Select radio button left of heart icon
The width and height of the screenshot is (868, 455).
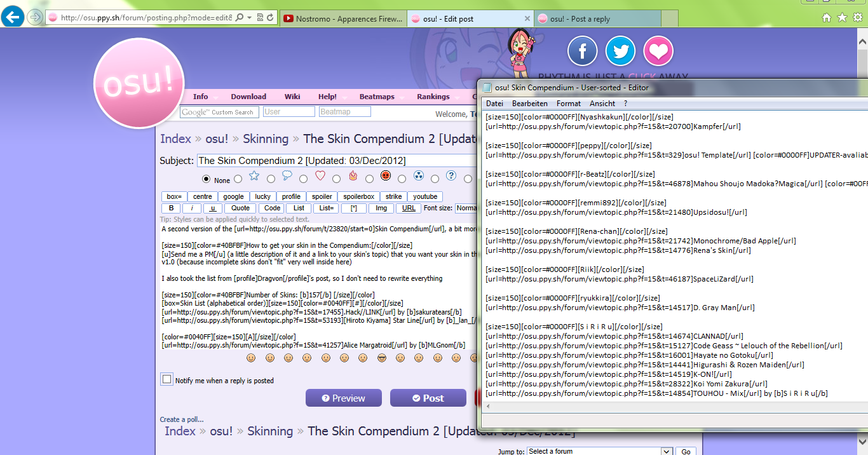tap(304, 179)
